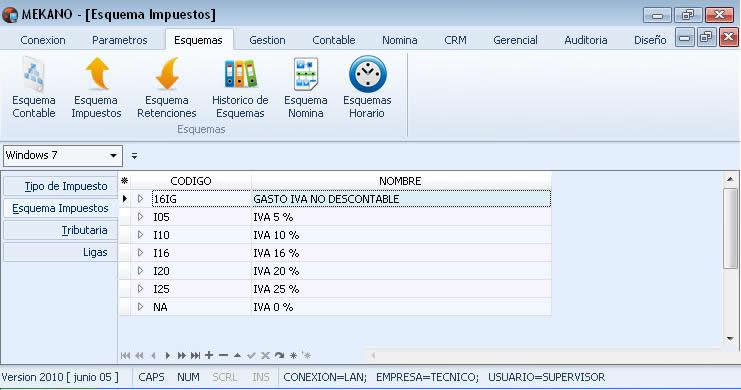Click the Esquema Impuestos up-arrow icon
Image resolution: width=741 pixels, height=390 pixels.
tap(97, 73)
